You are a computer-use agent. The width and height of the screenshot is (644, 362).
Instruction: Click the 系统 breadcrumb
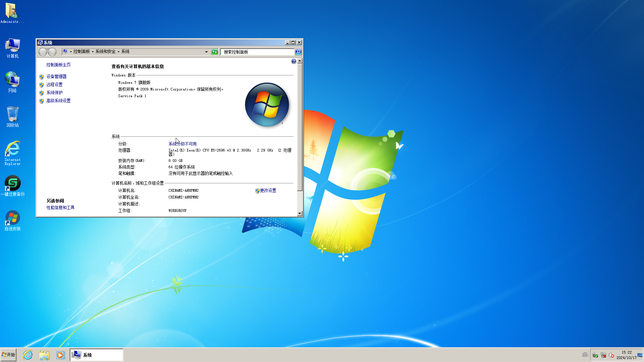(125, 51)
